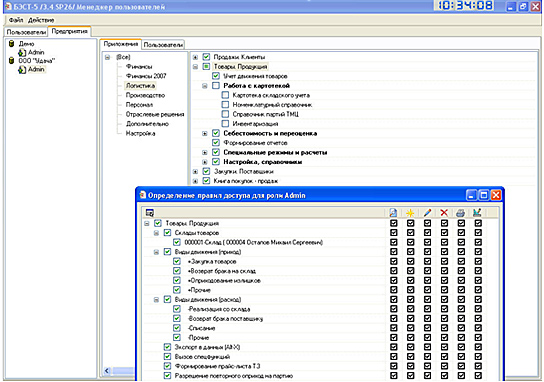Select Дополнительно in the applications tree

pyautogui.click(x=147, y=124)
